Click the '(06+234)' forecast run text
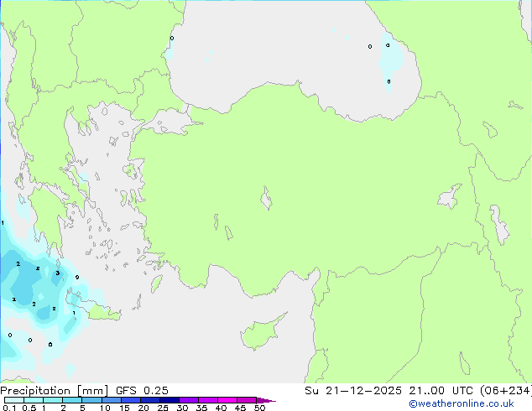Screen dimensions: 532x411 [x=505, y=391]
